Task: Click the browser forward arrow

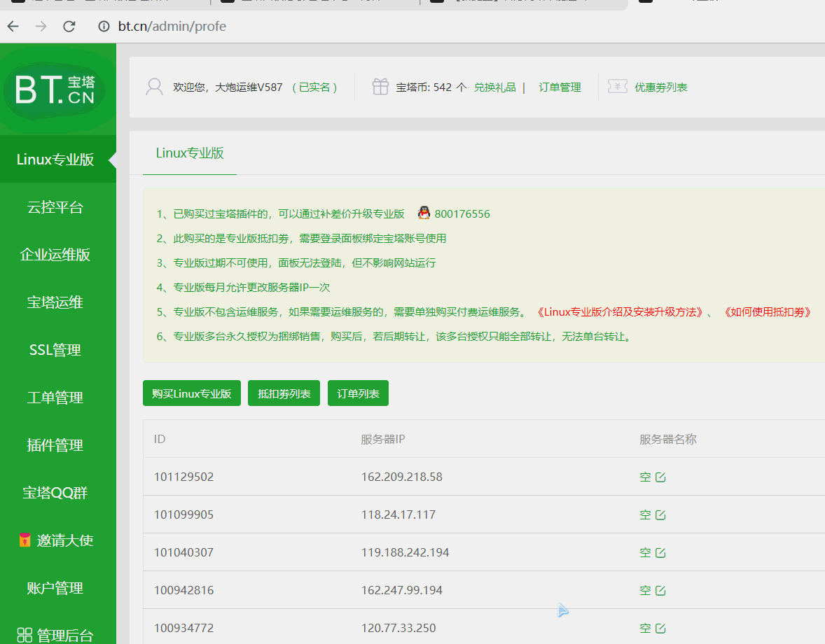Action: [x=41, y=27]
